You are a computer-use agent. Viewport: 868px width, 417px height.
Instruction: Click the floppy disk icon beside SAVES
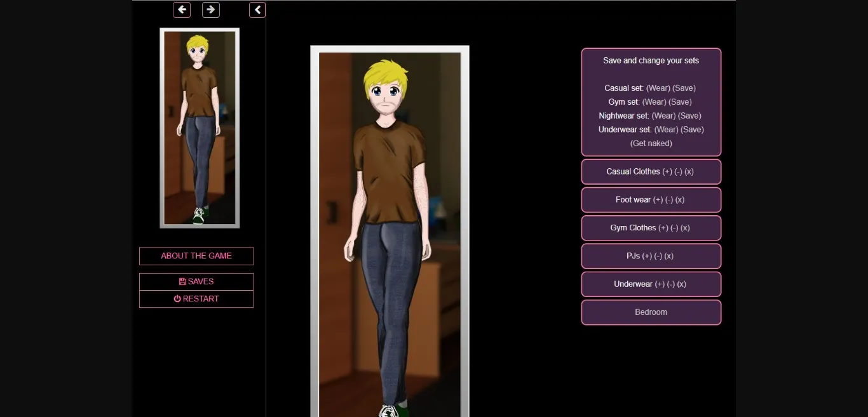(x=183, y=281)
